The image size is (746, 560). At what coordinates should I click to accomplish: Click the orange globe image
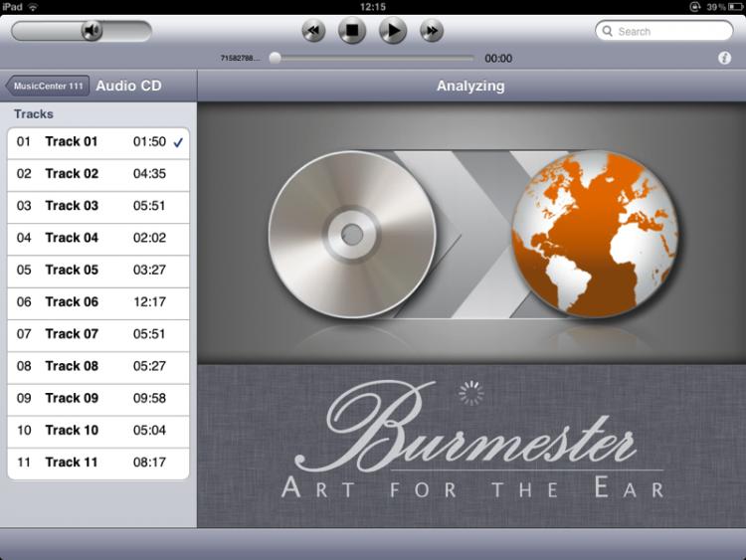pos(595,234)
